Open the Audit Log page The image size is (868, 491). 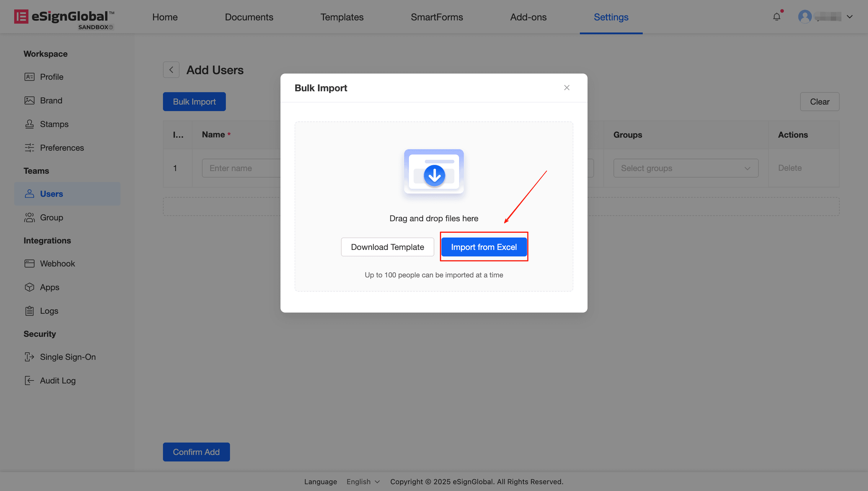(58, 381)
